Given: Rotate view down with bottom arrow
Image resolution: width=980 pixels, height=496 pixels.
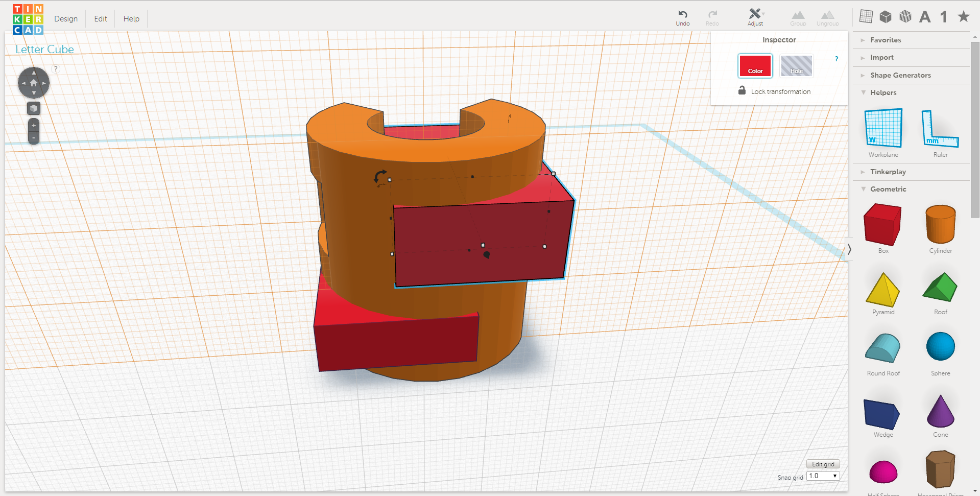Looking at the screenshot, I should pyautogui.click(x=34, y=93).
